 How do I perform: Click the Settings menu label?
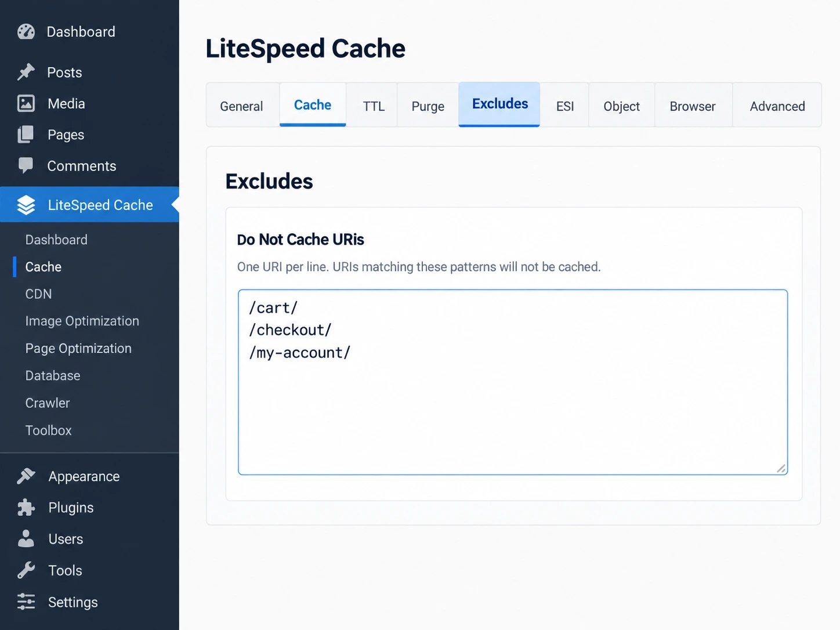pyautogui.click(x=73, y=602)
